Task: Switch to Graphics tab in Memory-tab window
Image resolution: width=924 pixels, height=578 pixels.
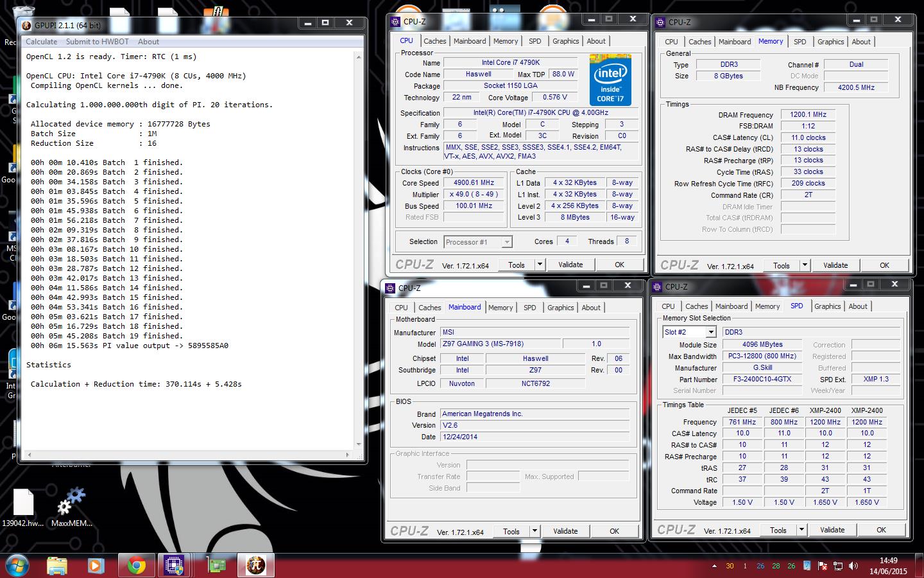Action: [x=830, y=42]
